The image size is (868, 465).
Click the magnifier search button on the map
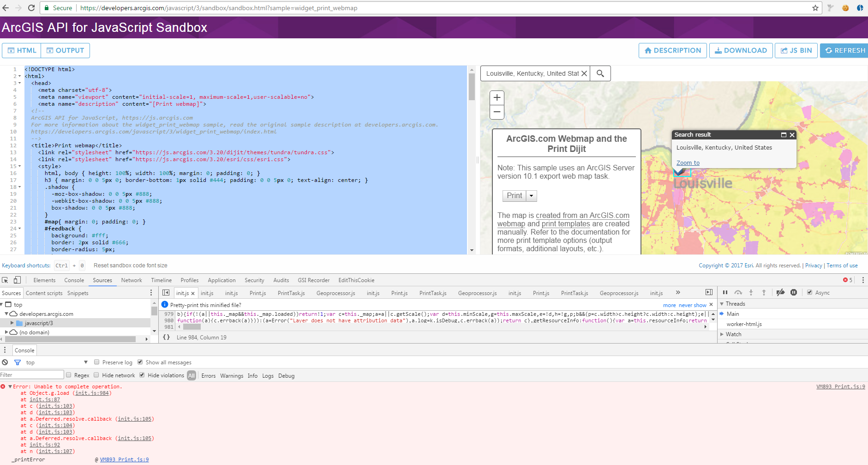click(x=600, y=73)
